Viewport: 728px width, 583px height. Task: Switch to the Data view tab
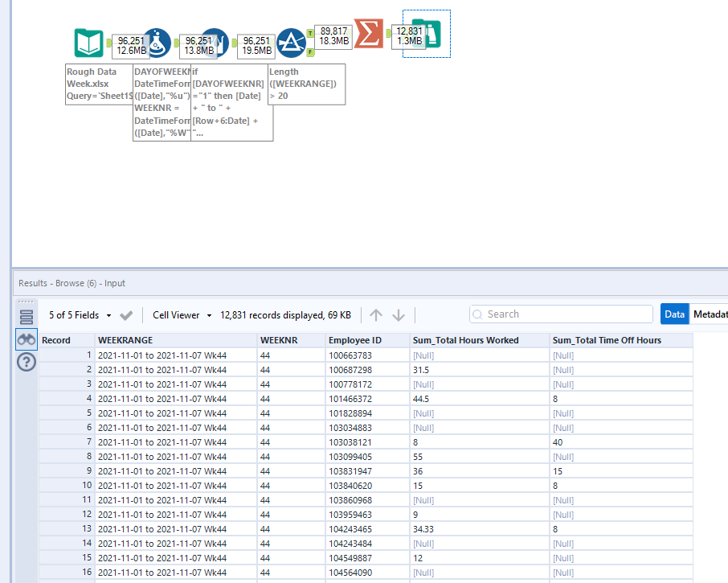pyautogui.click(x=674, y=314)
